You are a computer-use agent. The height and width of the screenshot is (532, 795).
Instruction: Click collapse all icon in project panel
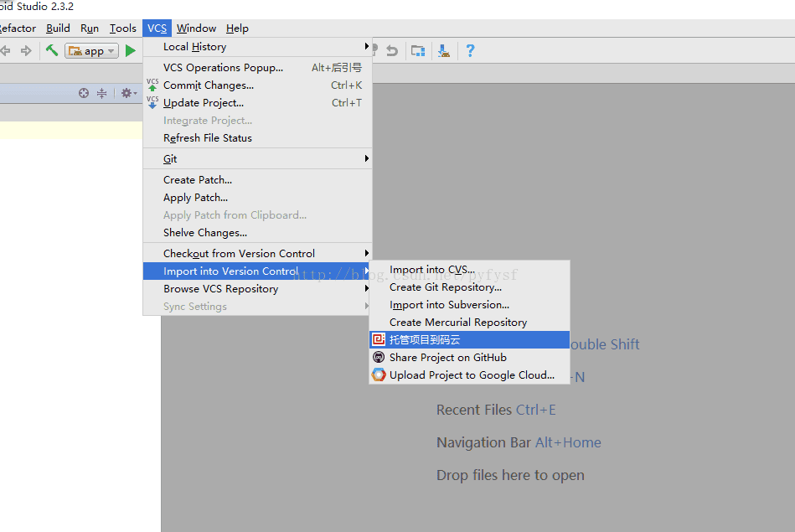click(x=102, y=93)
